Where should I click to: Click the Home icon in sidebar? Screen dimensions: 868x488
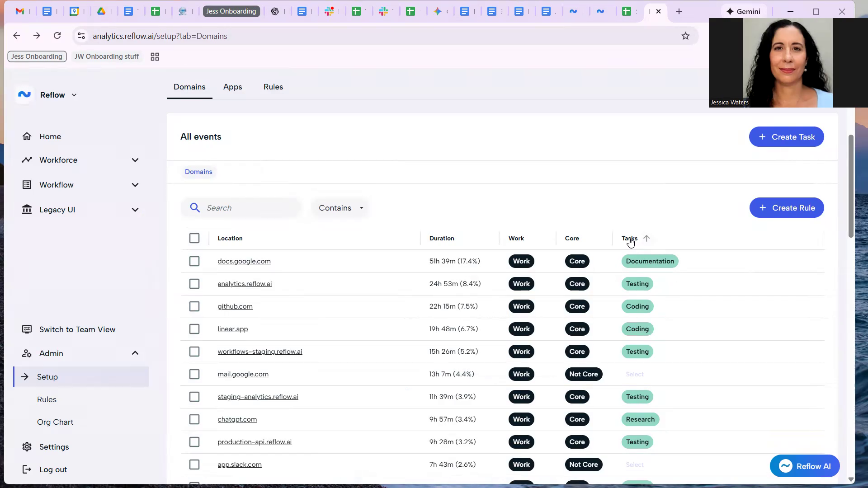click(27, 136)
